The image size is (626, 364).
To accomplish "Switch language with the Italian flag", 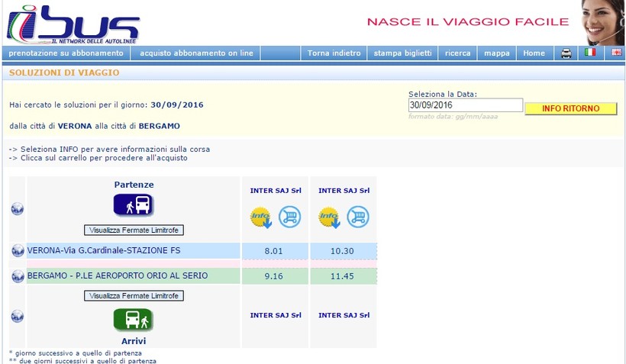I will [x=590, y=53].
